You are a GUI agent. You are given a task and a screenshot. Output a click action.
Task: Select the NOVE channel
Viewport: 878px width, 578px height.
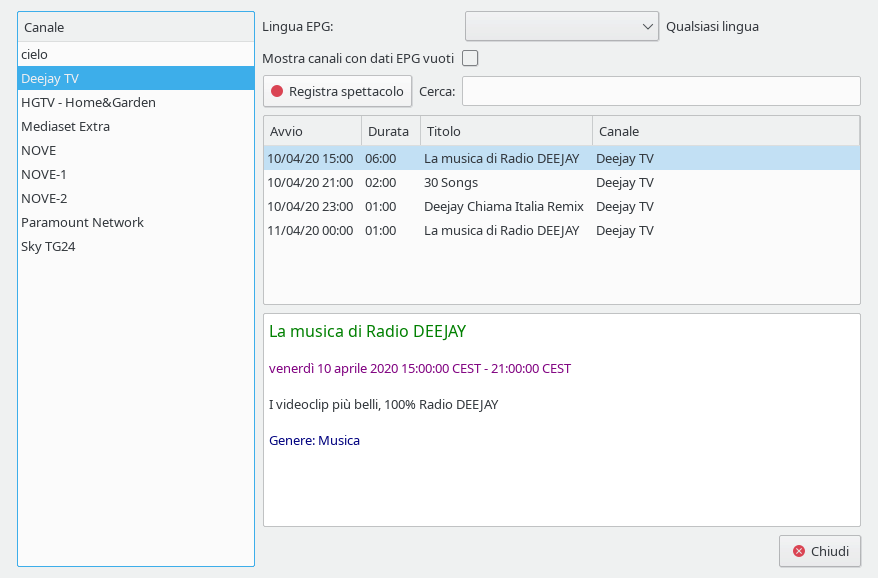136,151
